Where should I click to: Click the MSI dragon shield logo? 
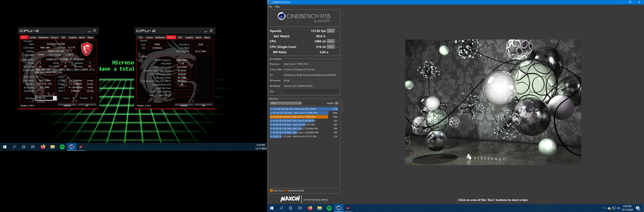click(87, 49)
